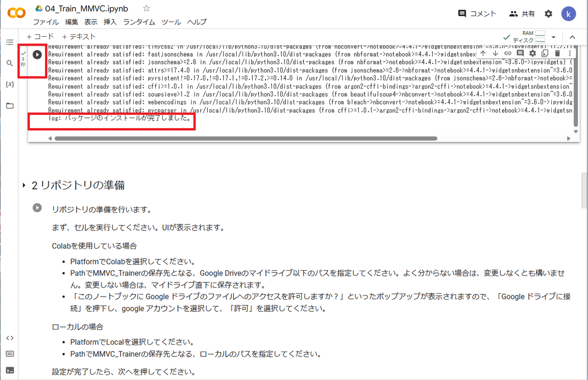Open the ヘルプ menu

[197, 22]
